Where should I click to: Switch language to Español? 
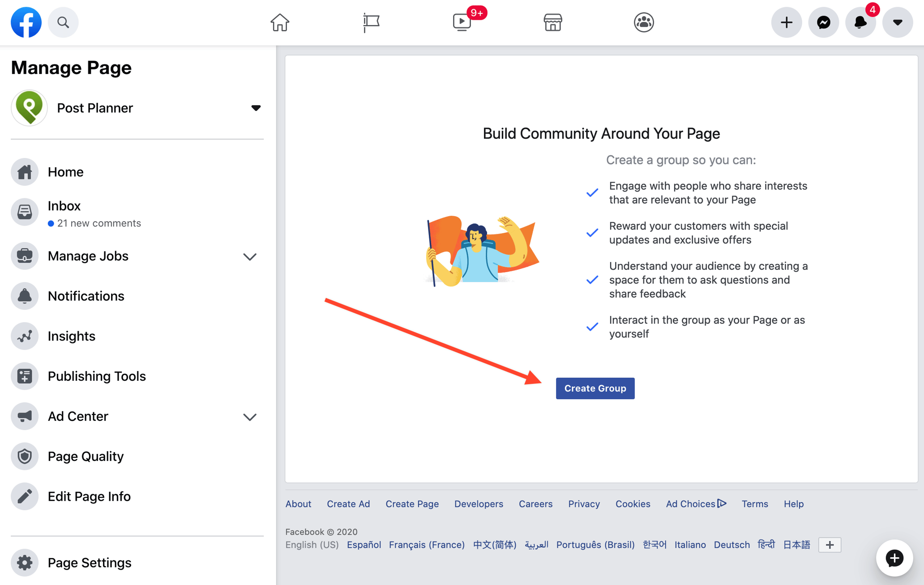(364, 545)
